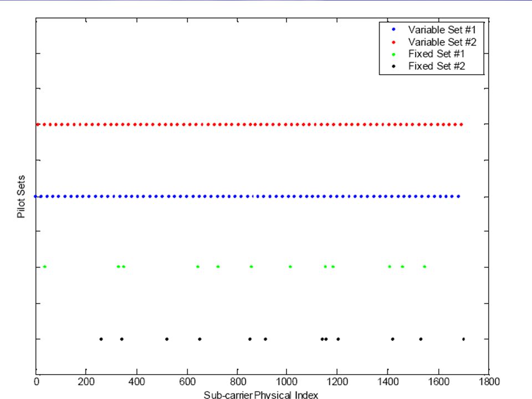Click the rightmost blue Variable Set #1 point
Viewport: 532px width, 399px height.
(x=458, y=196)
